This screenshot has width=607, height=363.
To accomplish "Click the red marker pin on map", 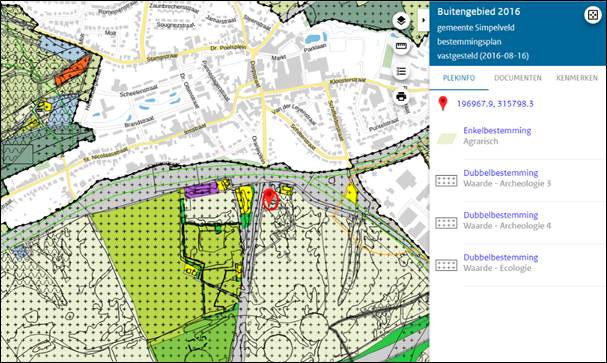I will pyautogui.click(x=270, y=198).
